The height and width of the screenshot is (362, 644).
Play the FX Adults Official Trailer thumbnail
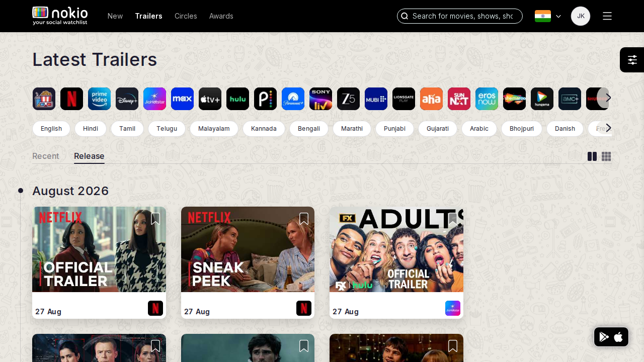396,249
